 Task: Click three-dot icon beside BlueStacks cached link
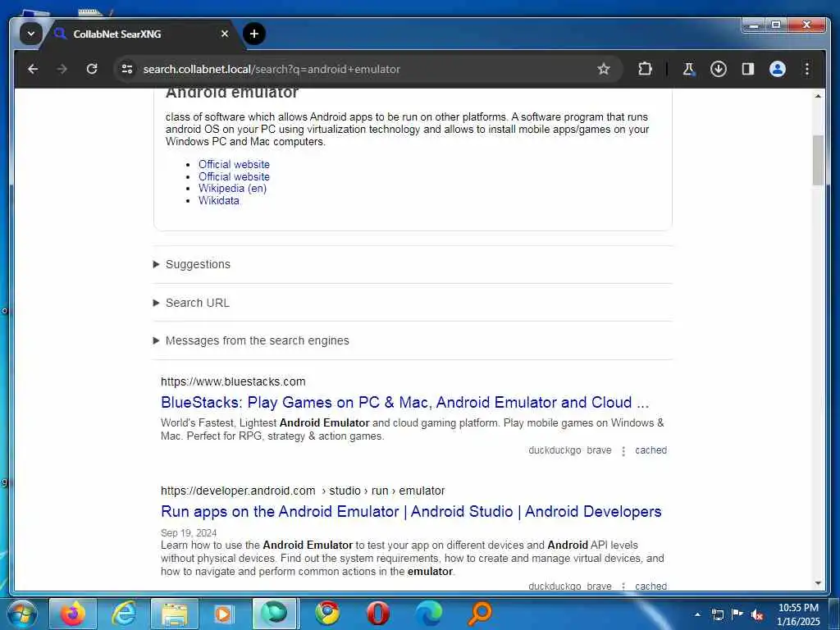[623, 451]
